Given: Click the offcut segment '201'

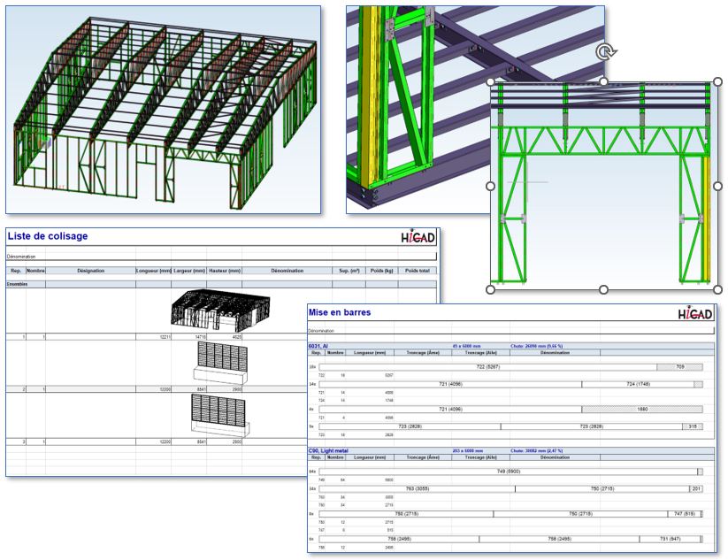Looking at the screenshot, I should [x=696, y=488].
